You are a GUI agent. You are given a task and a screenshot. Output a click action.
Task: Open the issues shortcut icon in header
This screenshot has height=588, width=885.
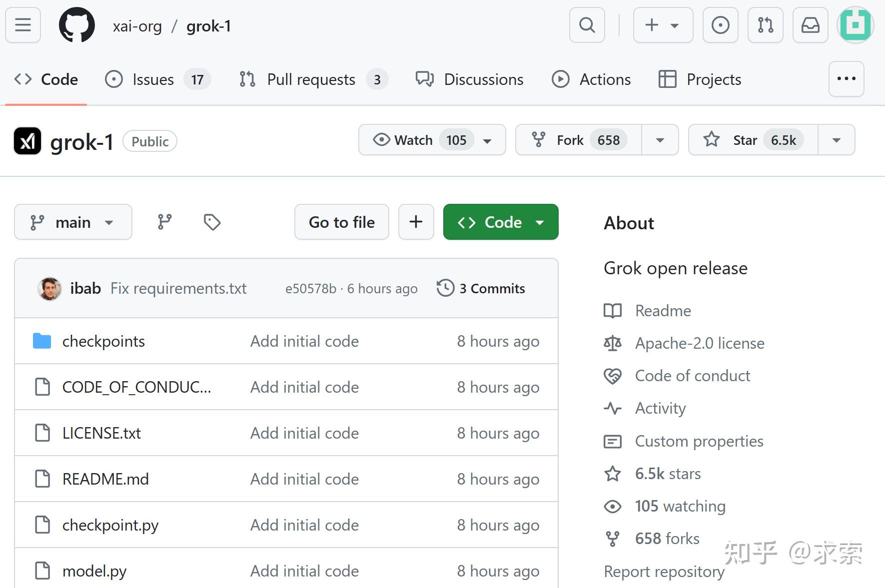(720, 25)
